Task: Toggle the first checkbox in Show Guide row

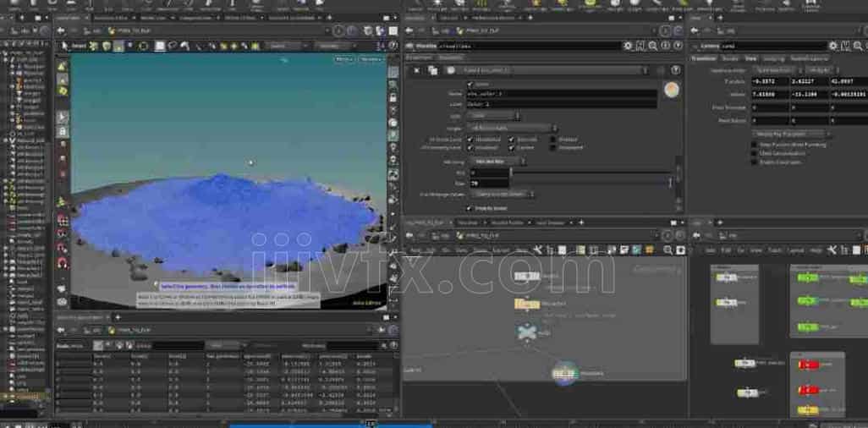Action: point(470,140)
